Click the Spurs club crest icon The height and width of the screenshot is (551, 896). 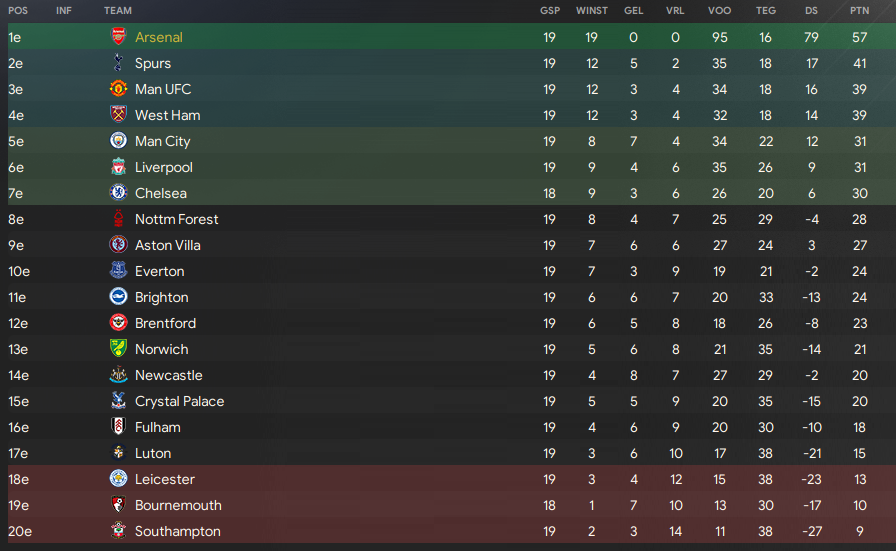118,63
